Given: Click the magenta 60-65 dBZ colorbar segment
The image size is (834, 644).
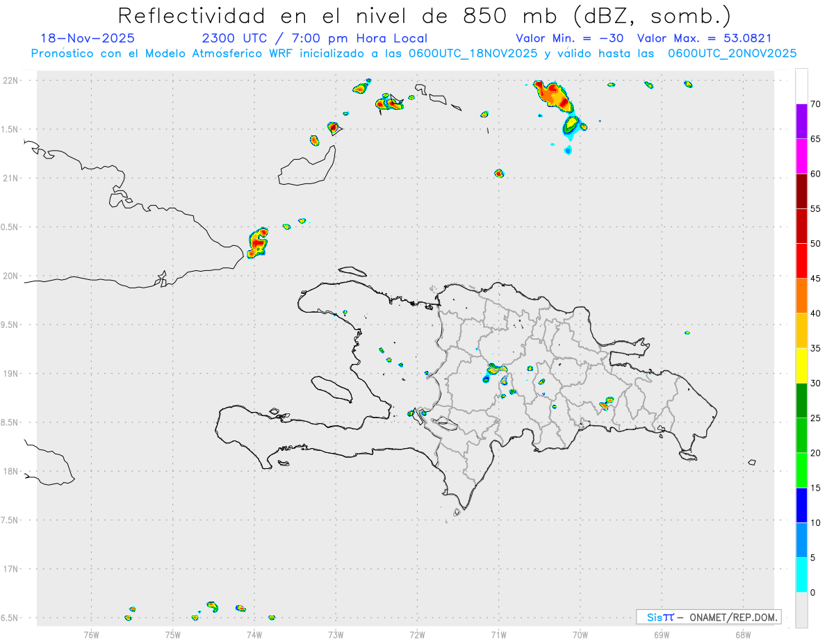Looking at the screenshot, I should [801, 156].
